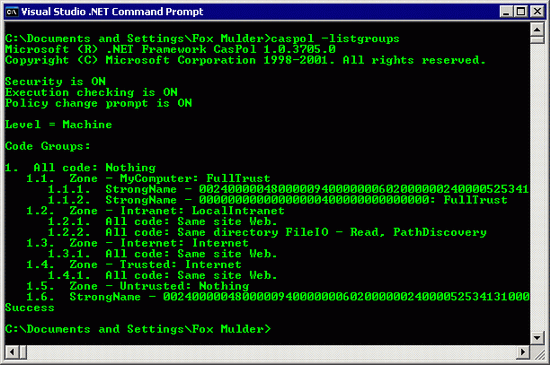Close the Command Prompt window
This screenshot has height=365, width=550.
[537, 12]
